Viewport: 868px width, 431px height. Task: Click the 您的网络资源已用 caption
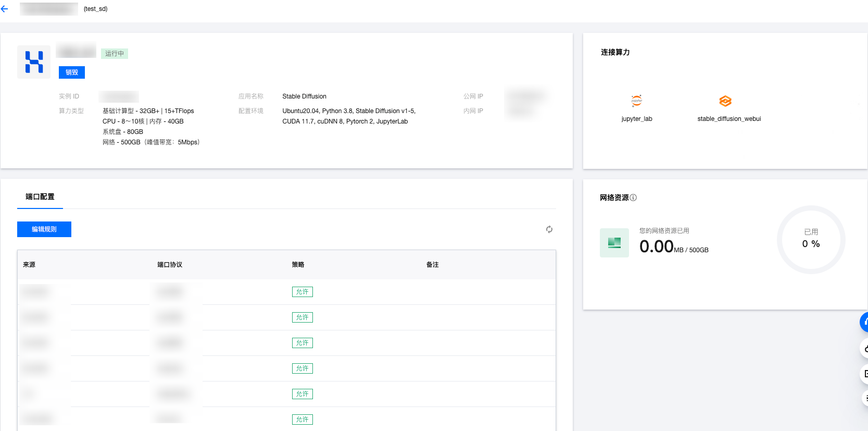[x=664, y=231]
